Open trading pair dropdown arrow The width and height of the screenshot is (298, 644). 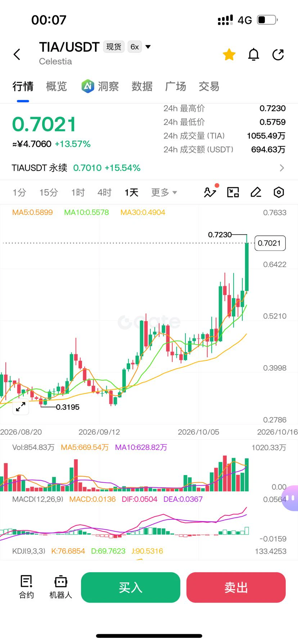(x=148, y=47)
